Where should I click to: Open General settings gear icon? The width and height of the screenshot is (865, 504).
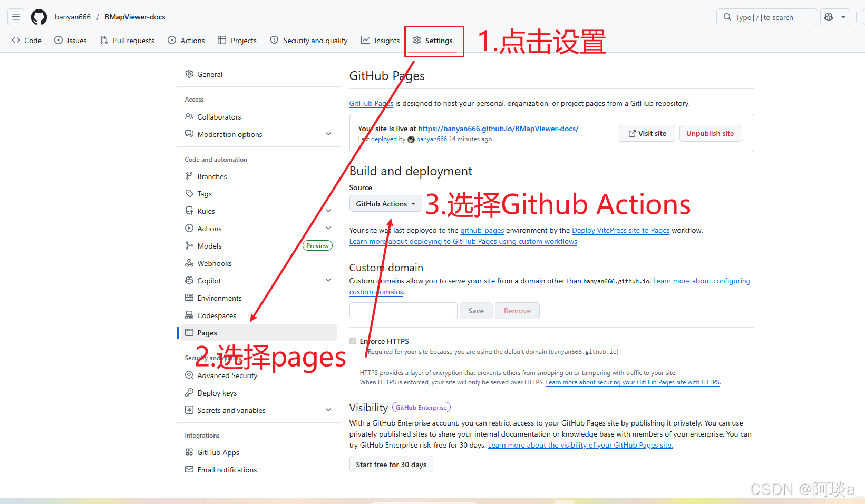click(x=189, y=74)
